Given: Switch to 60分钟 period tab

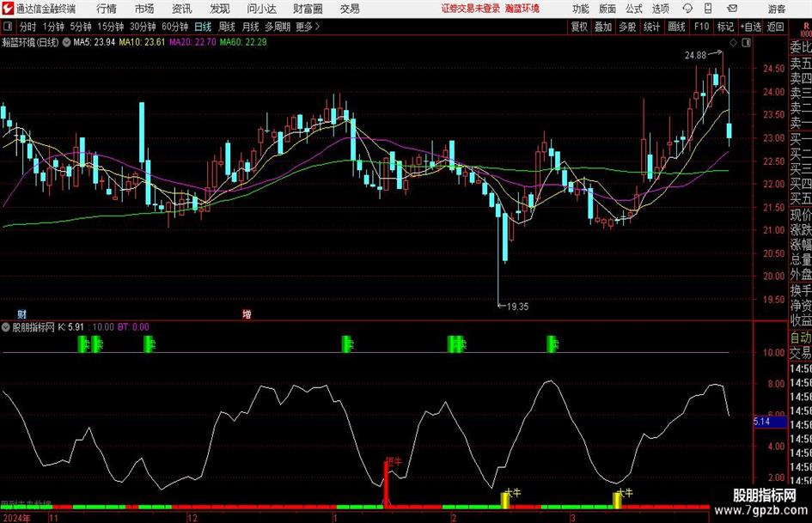Looking at the screenshot, I should (x=175, y=27).
